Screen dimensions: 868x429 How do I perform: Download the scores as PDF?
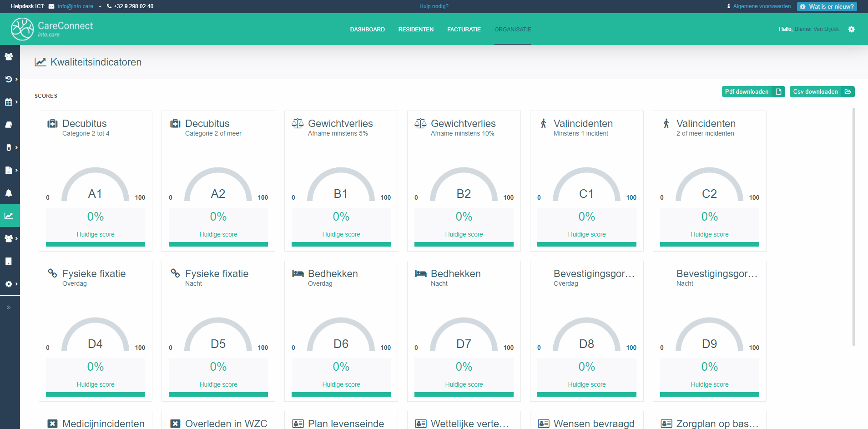(753, 91)
